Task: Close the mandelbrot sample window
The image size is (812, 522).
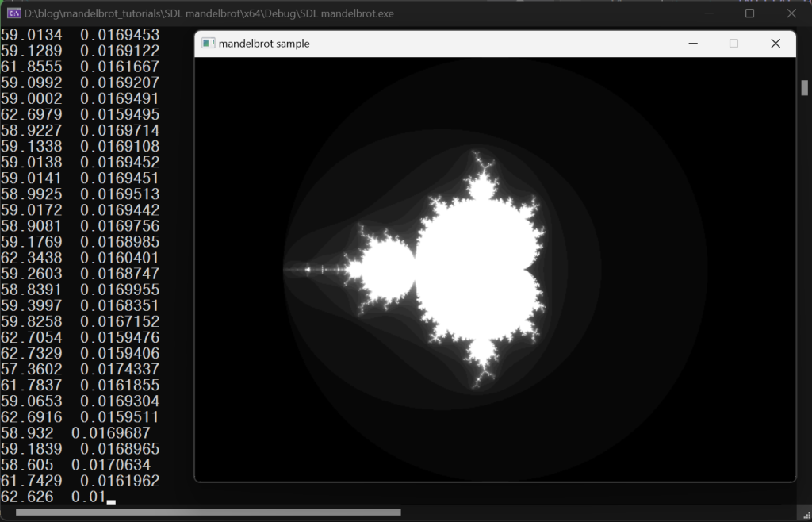Action: (776, 44)
